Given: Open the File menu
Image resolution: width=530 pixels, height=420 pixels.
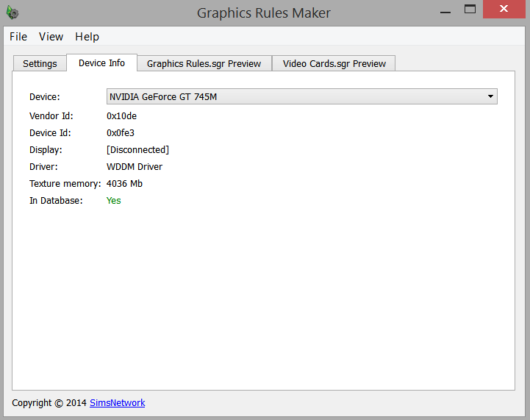Looking at the screenshot, I should click(x=18, y=37).
